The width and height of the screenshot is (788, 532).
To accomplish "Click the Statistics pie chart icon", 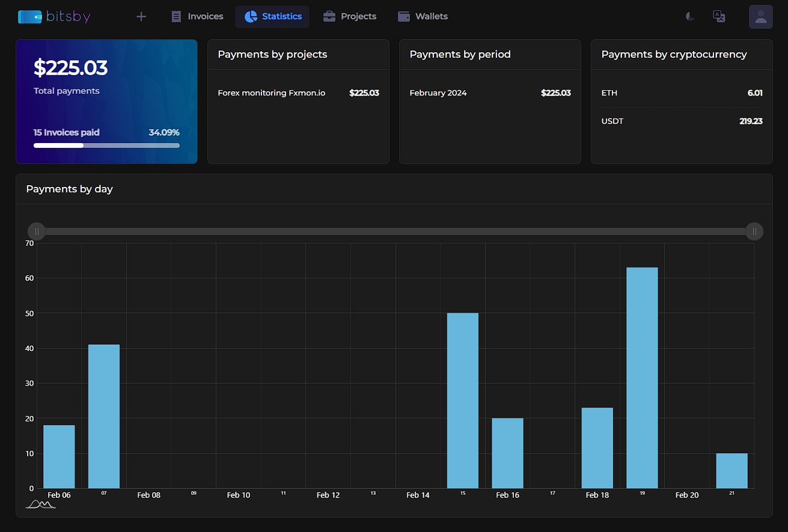I will 251,17.
